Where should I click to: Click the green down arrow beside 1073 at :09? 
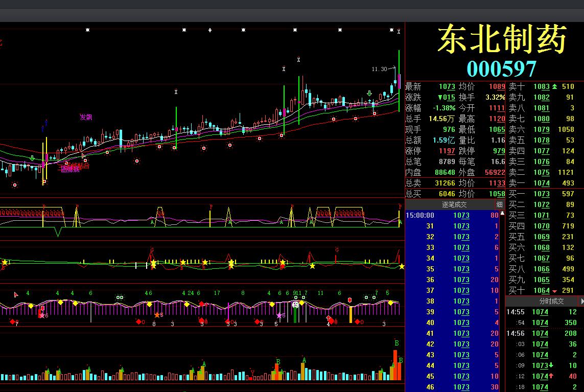coord(551,365)
